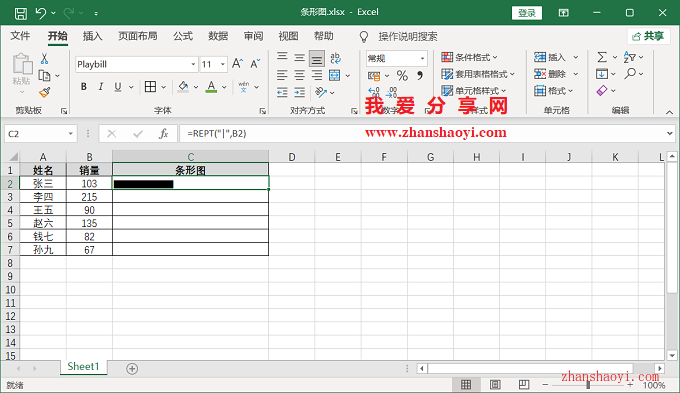Image resolution: width=680 pixels, height=393 pixels.
Task: Apply comma style format
Action: (420, 75)
